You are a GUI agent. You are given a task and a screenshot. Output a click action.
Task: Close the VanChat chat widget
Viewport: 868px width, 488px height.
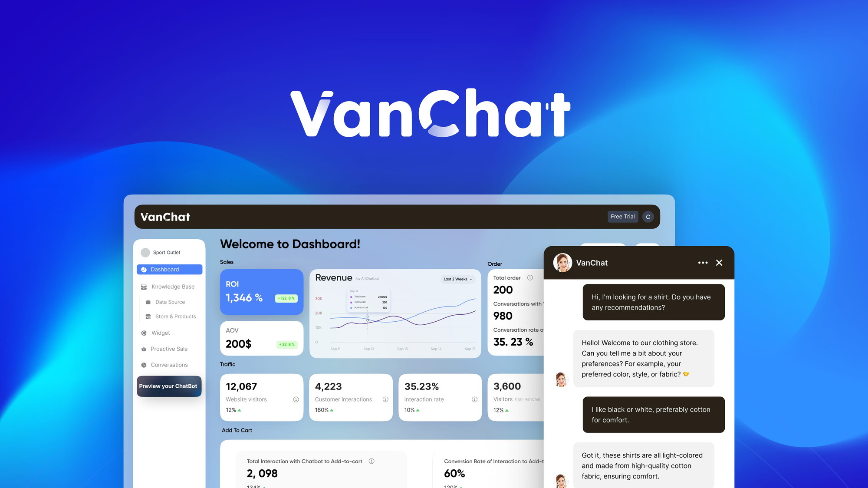(719, 263)
